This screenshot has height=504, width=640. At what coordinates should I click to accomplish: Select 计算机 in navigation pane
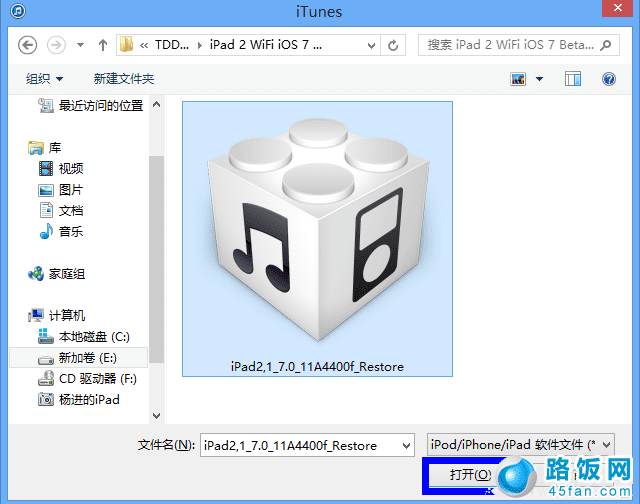click(x=56, y=315)
